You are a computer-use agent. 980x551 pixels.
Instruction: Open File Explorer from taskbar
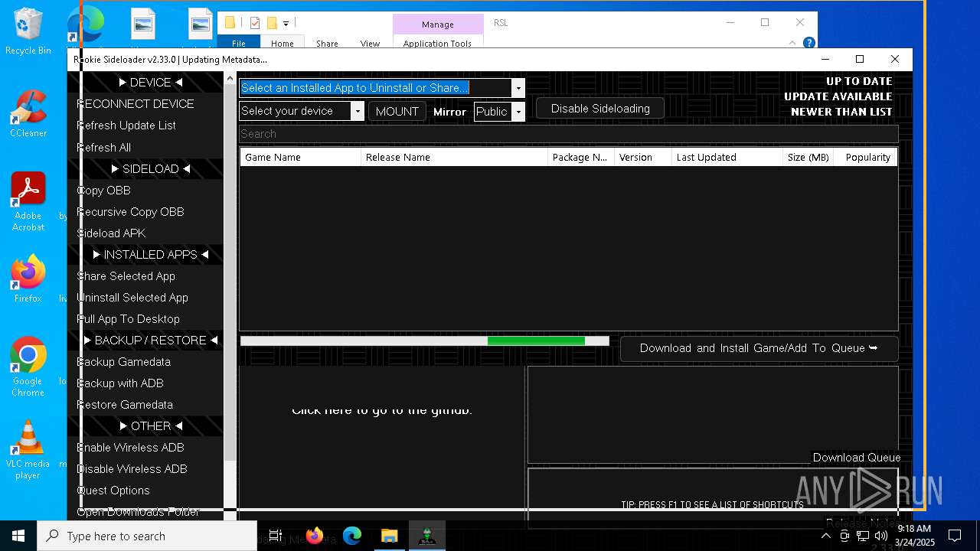(390, 536)
